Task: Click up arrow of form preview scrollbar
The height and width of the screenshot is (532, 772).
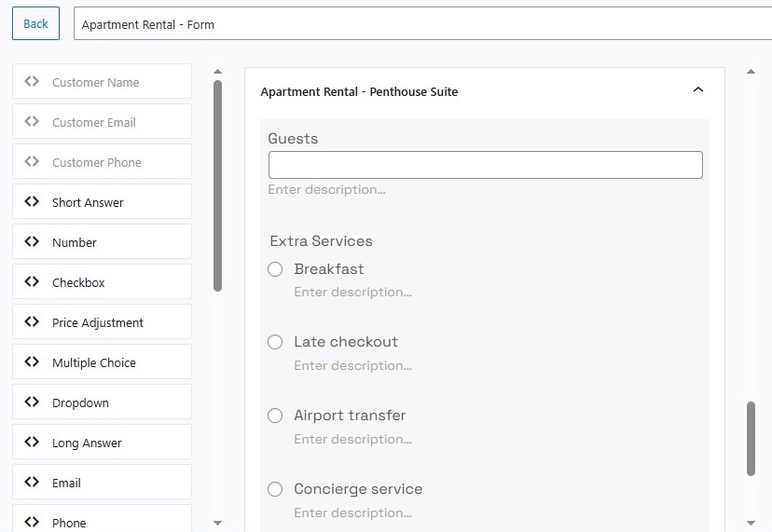Action: point(751,72)
